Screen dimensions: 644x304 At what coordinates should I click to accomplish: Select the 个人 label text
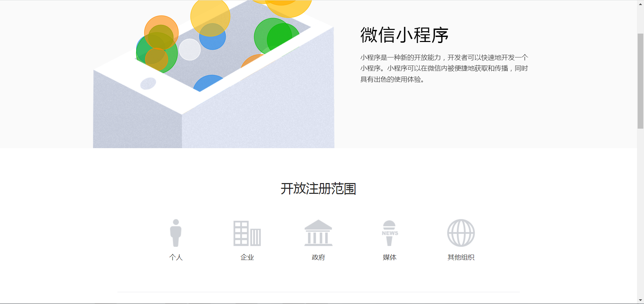tap(176, 257)
